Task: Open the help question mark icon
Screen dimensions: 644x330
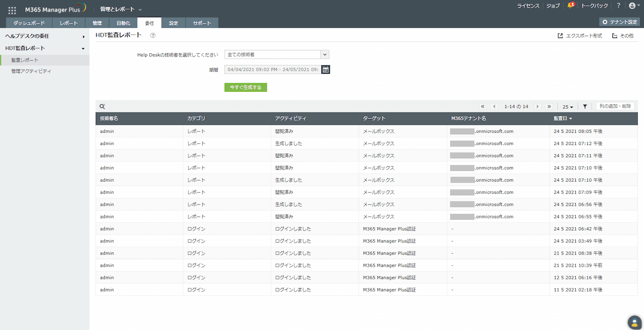Action: click(618, 6)
